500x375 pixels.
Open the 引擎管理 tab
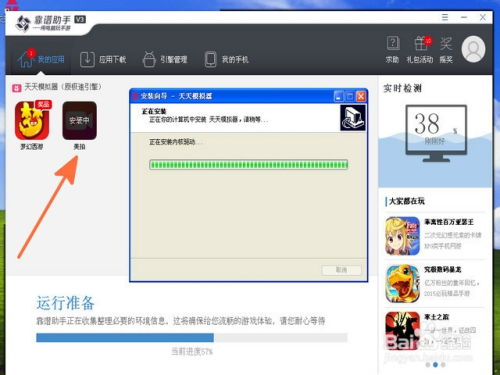click(x=165, y=59)
